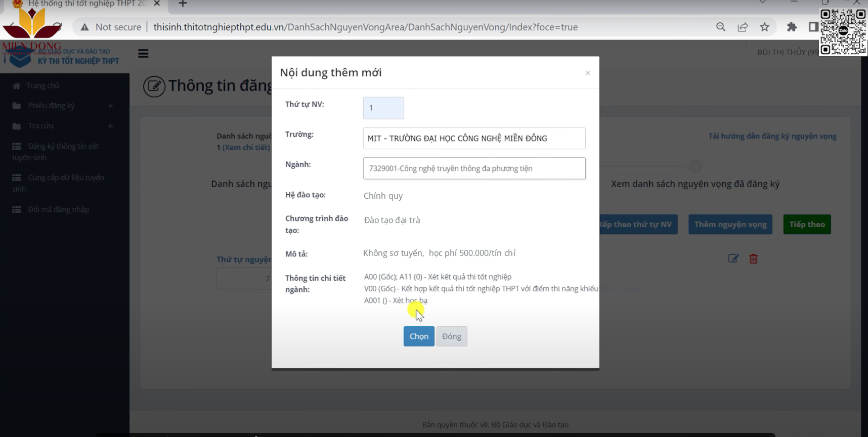Open Cung cấp dữ liệu tuyển sinh
Image resolution: width=868 pixels, height=437 pixels.
pyautogui.click(x=58, y=183)
